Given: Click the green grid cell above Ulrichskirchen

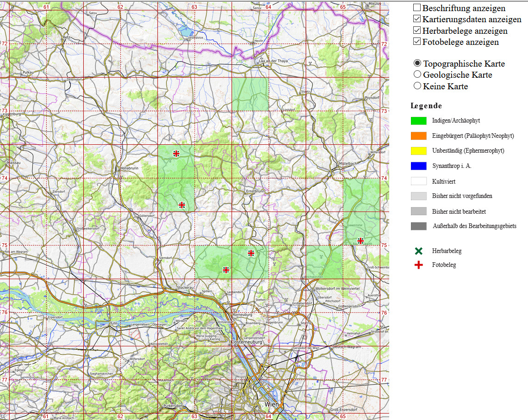Looking at the screenshot, I should pyautogui.click(x=324, y=262).
